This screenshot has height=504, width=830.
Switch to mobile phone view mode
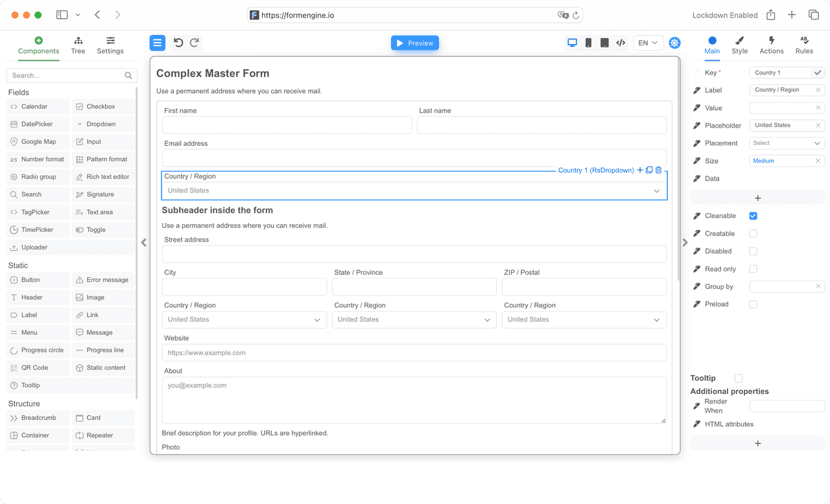pos(588,43)
